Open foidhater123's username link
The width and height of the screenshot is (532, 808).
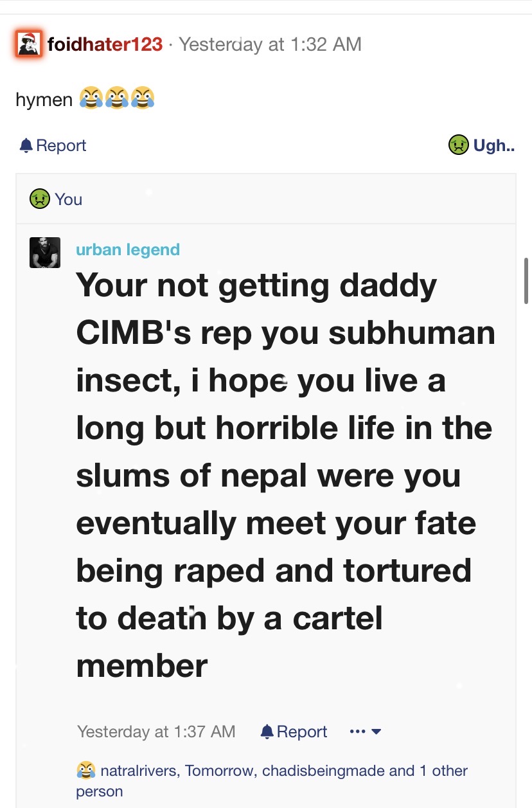(105, 44)
